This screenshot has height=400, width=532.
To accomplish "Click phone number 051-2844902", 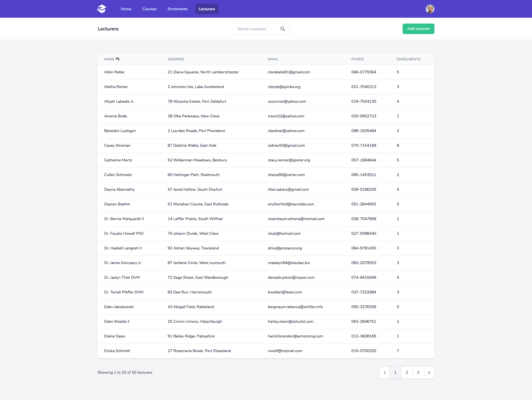I will coord(364,204).
